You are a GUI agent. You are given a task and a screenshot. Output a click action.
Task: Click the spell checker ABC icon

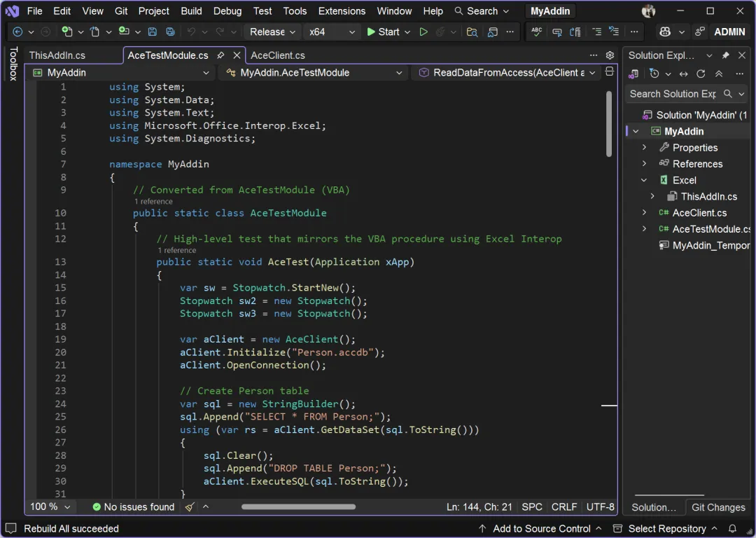pyautogui.click(x=537, y=32)
